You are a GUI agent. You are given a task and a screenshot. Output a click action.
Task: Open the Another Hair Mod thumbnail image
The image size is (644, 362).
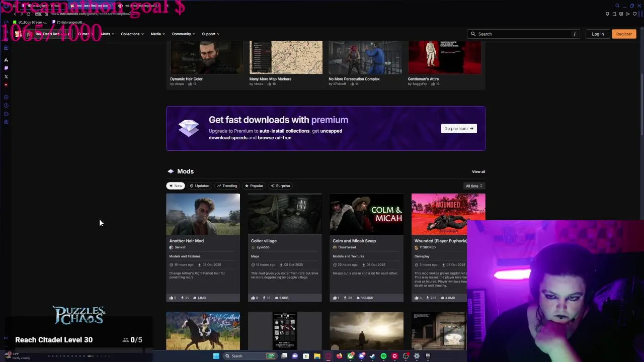[x=203, y=214]
